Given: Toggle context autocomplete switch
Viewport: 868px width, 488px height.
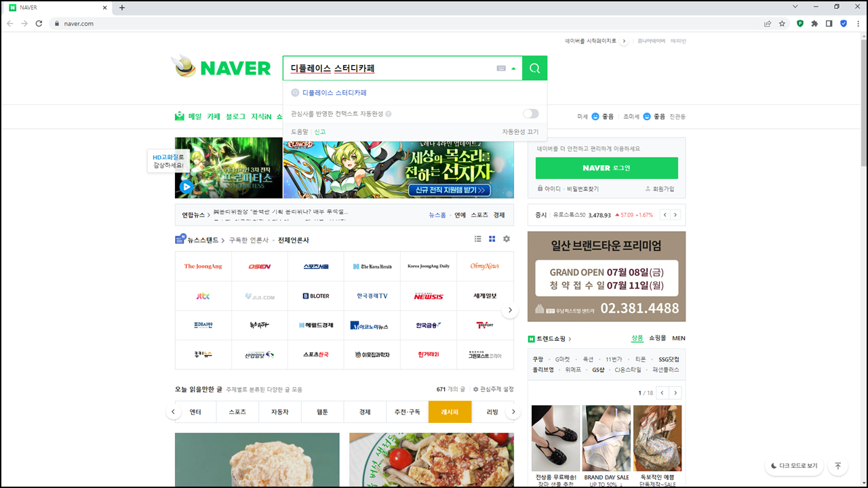Looking at the screenshot, I should (x=530, y=114).
